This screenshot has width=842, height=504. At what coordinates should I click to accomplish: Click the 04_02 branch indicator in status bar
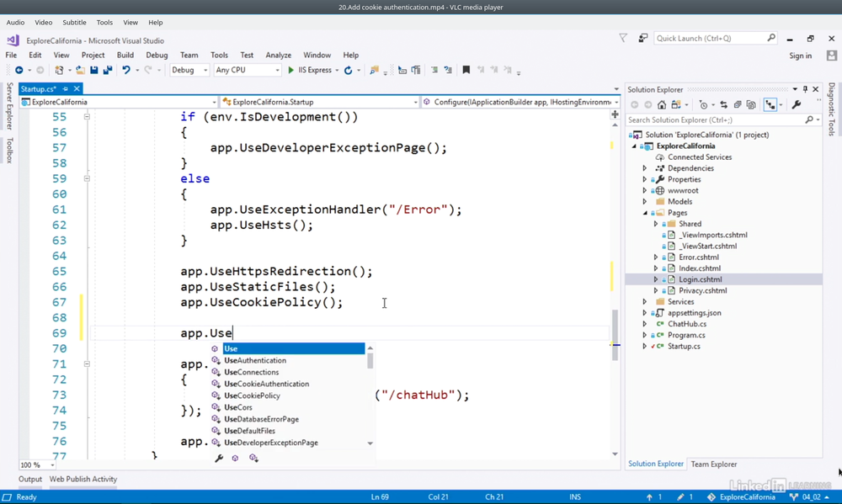tap(810, 497)
